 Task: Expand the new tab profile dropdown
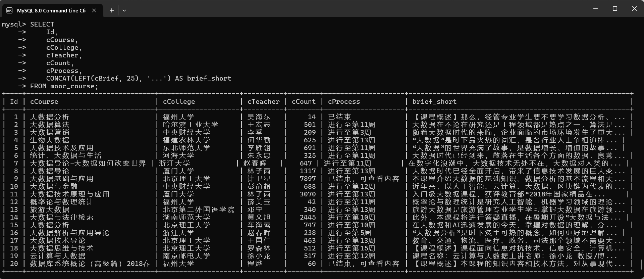click(124, 10)
